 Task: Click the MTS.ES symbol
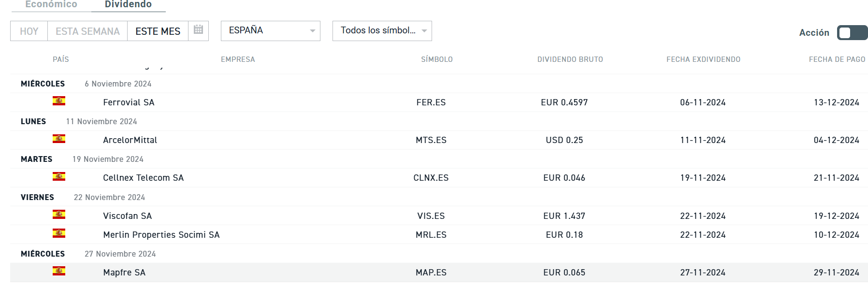431,140
